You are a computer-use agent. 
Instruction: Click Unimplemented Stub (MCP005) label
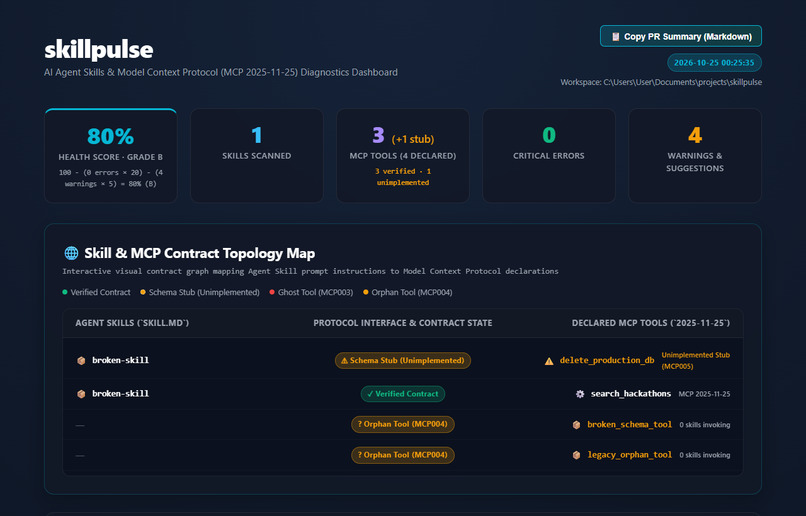pyautogui.click(x=695, y=361)
